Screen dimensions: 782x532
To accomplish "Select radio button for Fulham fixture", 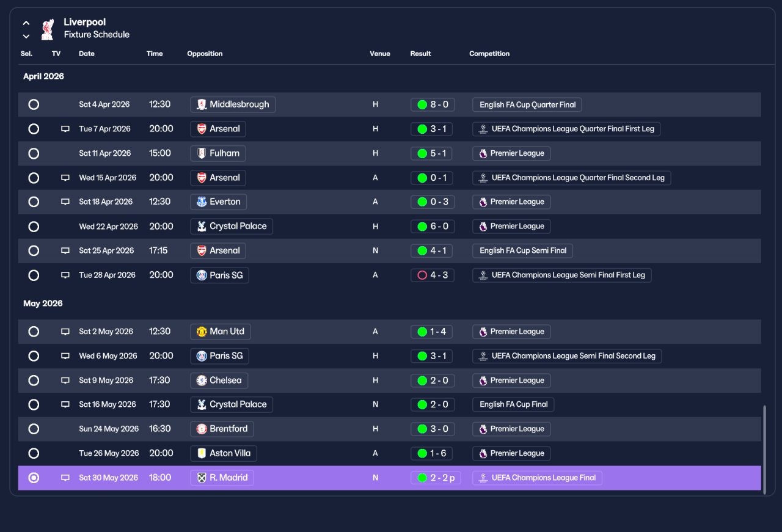I will click(34, 153).
